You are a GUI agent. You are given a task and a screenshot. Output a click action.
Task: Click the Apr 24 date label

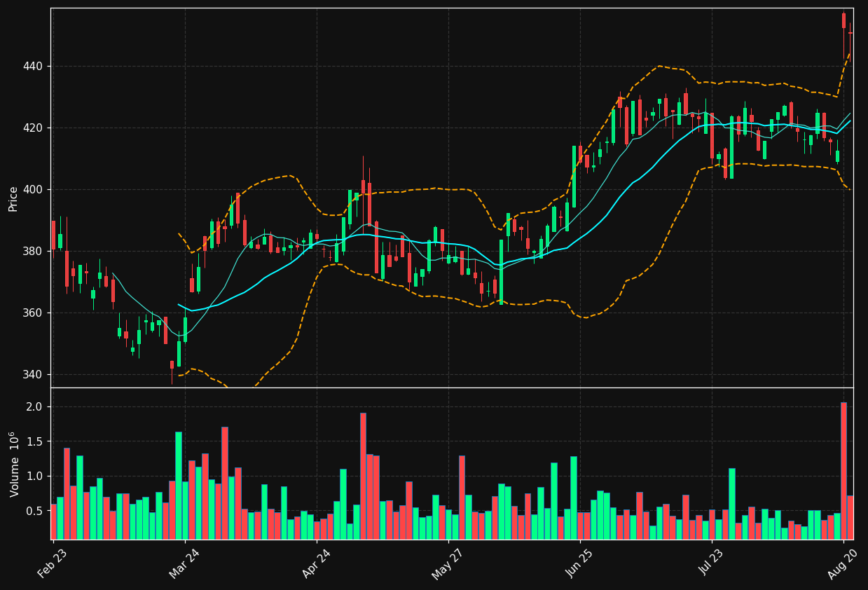316,563
